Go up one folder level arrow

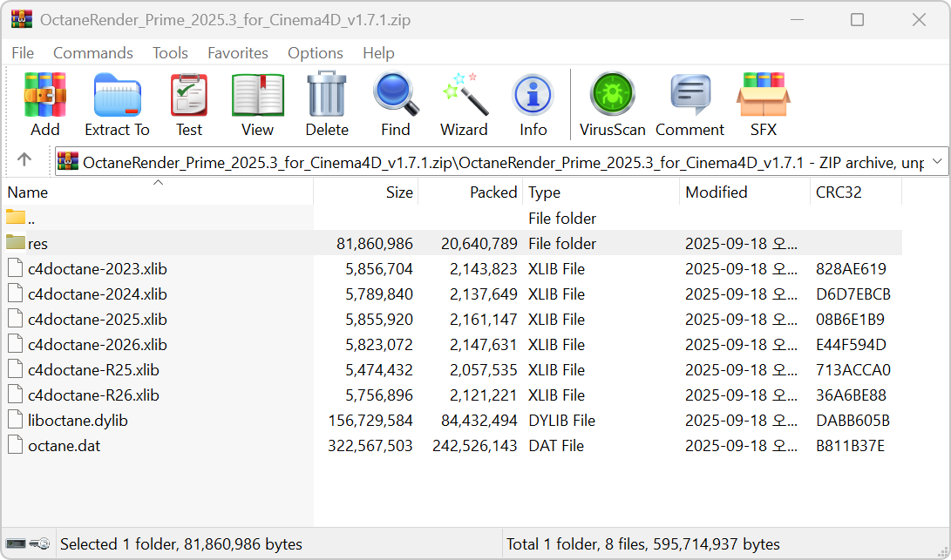[24, 160]
